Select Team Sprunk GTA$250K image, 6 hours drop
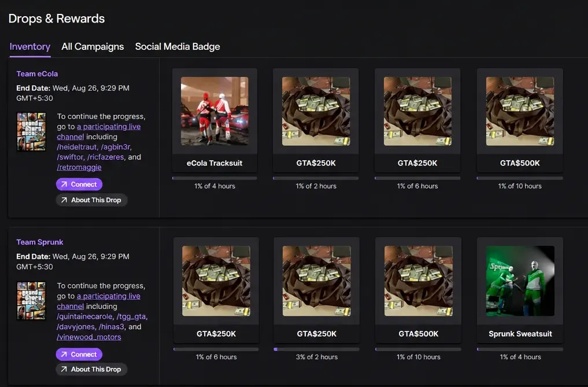The height and width of the screenshot is (387, 588). pos(216,281)
